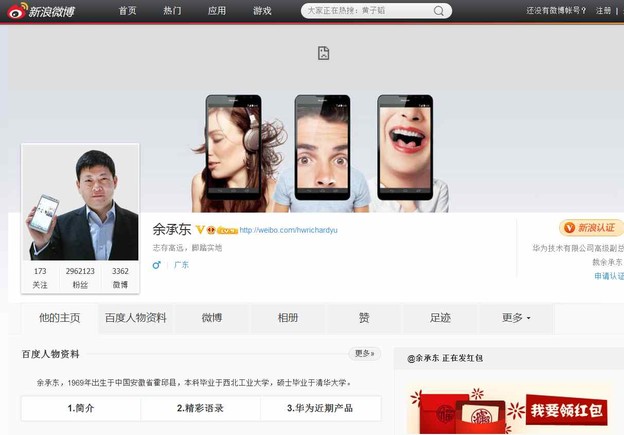This screenshot has height=435, width=624.
Task: Open the 首页 home menu item
Action: (x=127, y=11)
